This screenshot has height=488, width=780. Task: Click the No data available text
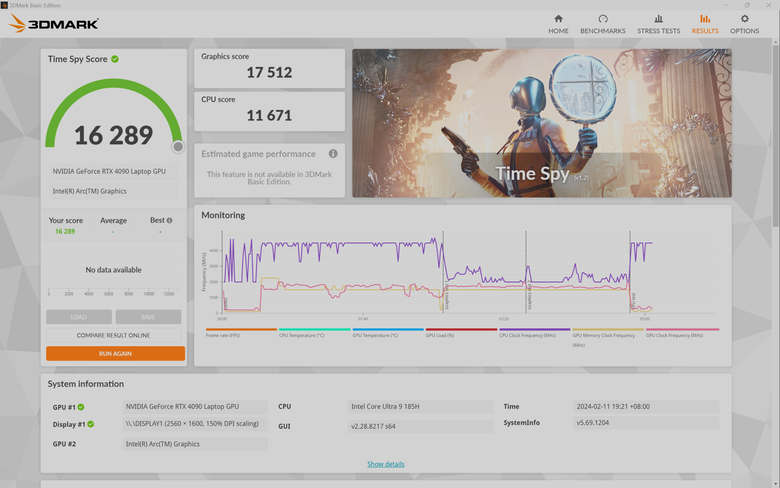pyautogui.click(x=113, y=270)
